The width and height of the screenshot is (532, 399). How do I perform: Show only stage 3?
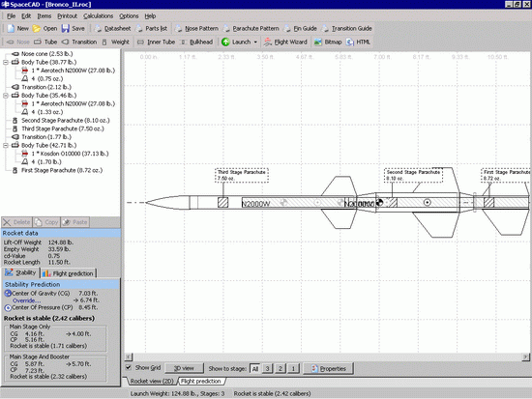coord(267,368)
